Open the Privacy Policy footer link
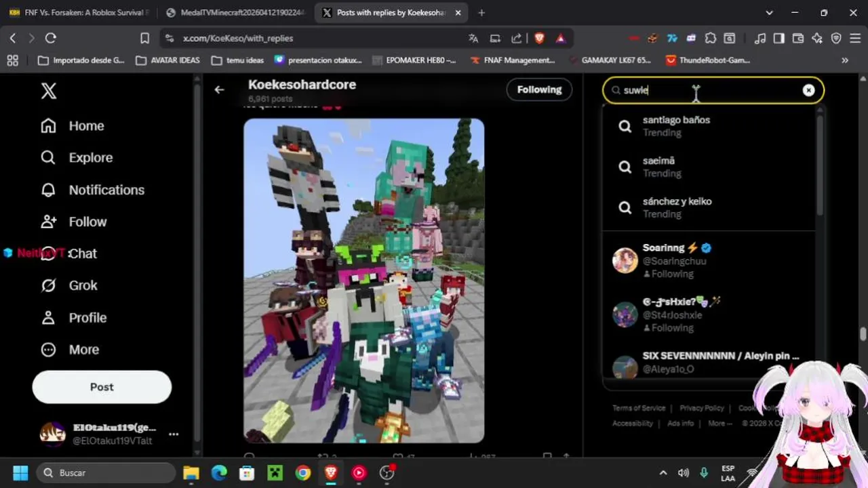868x488 pixels. 702,408
